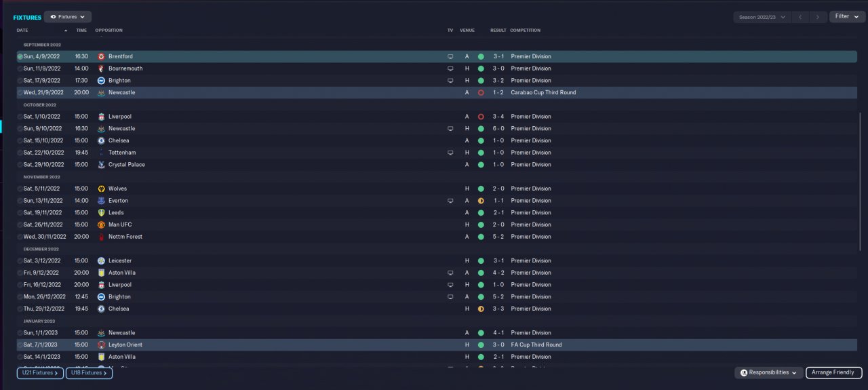The width and height of the screenshot is (868, 390).
Task: Click TV icon in the Bournemouth row
Action: click(450, 69)
